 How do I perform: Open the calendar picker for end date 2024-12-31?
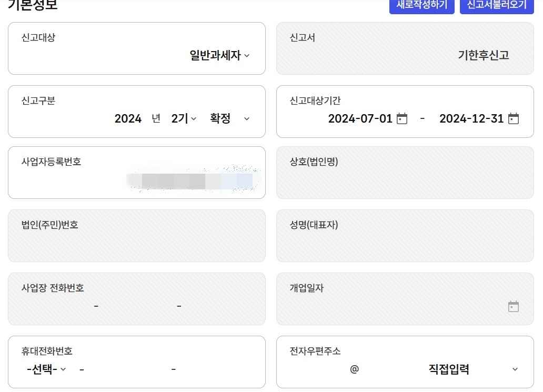(x=513, y=118)
